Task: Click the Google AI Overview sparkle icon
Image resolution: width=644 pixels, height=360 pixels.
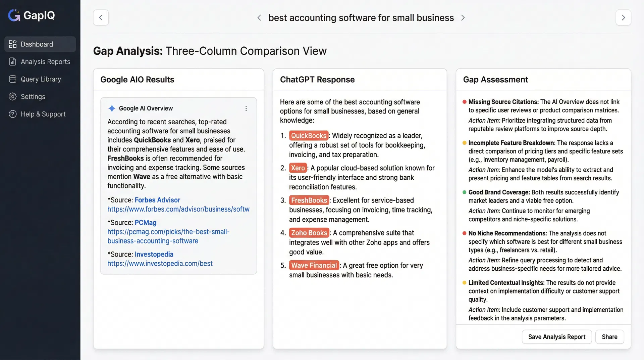Action: 112,108
